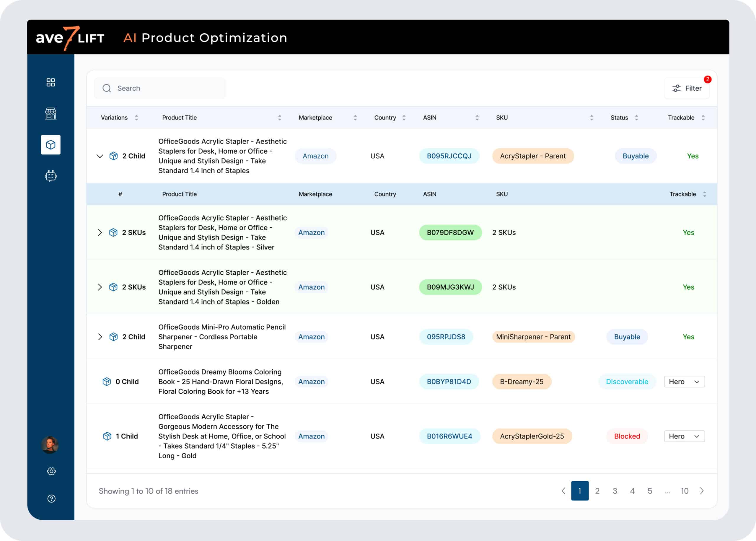The image size is (756, 541).
Task: Click the Search input field
Action: (x=160, y=88)
